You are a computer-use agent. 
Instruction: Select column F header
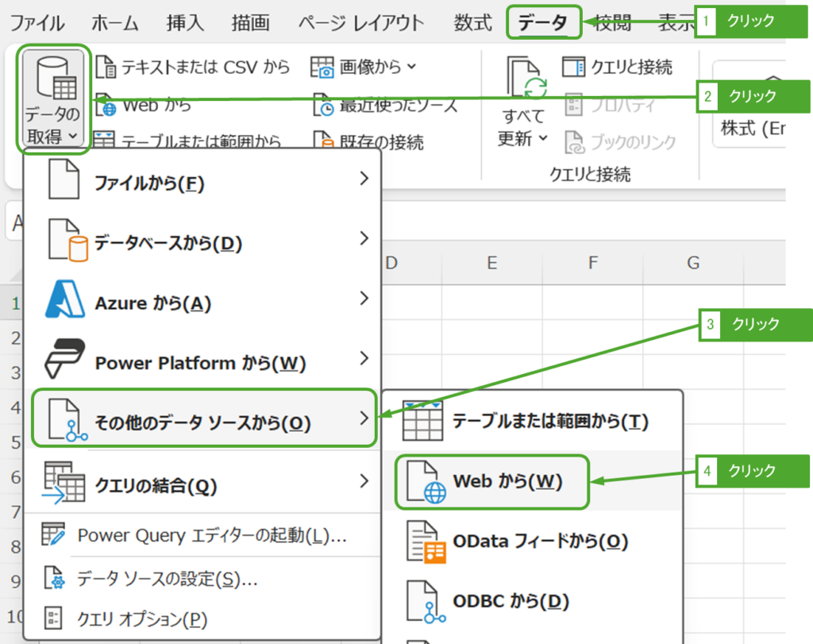click(x=592, y=263)
